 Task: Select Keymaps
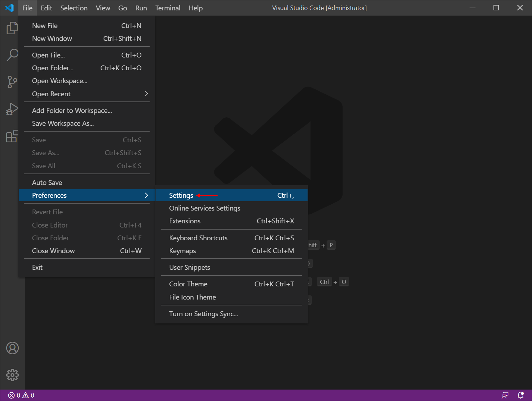pos(231,251)
